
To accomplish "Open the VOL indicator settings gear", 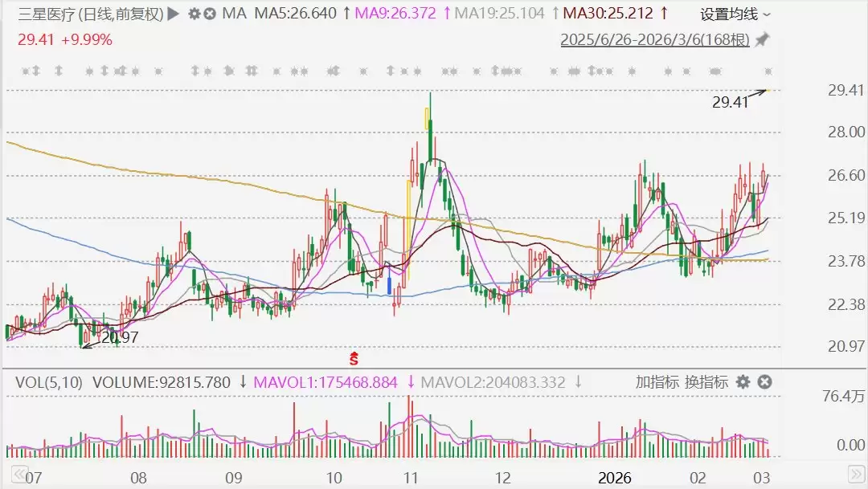I will point(743,382).
